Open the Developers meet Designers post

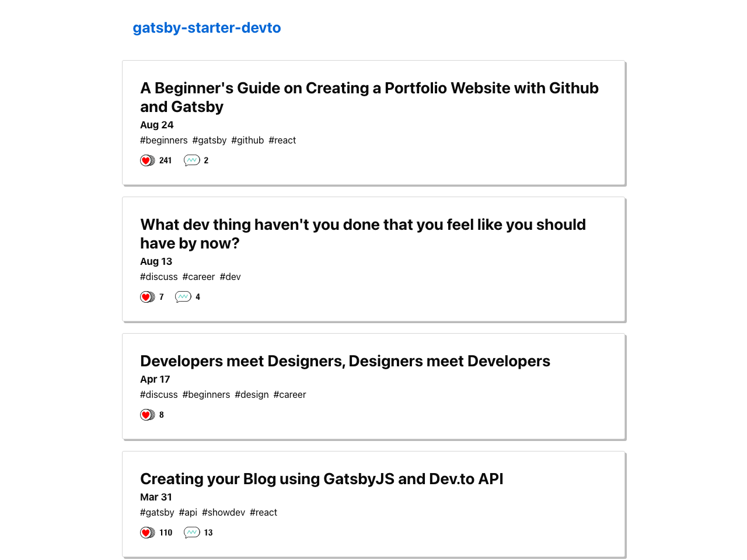[345, 361]
